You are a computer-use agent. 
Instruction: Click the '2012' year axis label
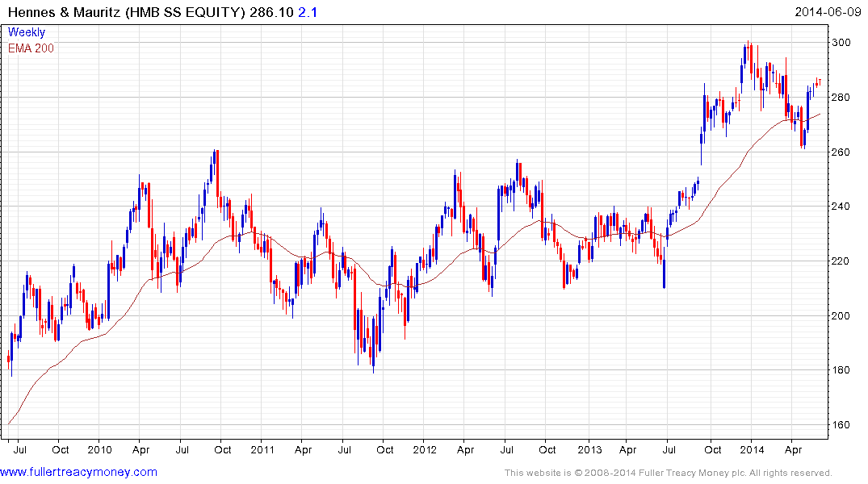click(x=425, y=449)
